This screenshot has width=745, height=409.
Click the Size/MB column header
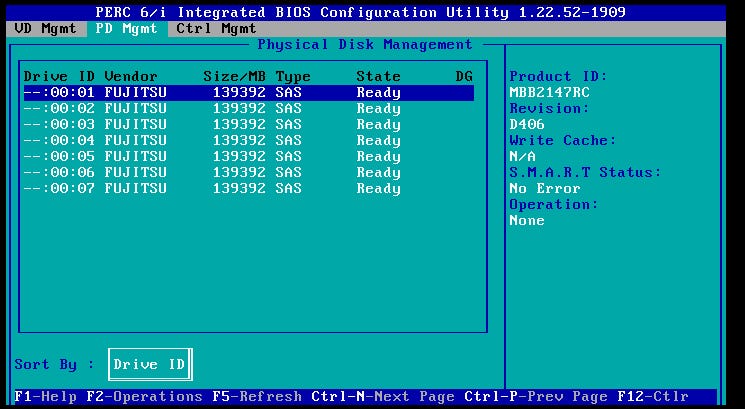tap(234, 77)
